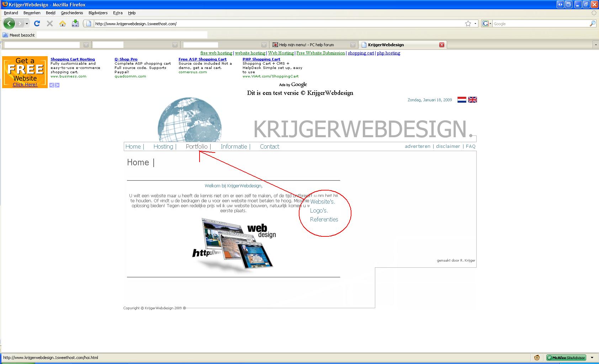The height and width of the screenshot is (364, 599).
Task: Reload the page with the refresh icon
Action: (x=37, y=23)
